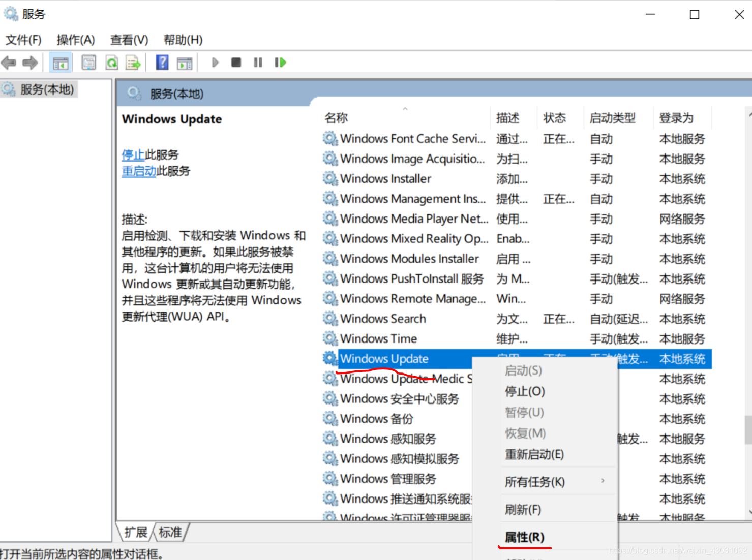The height and width of the screenshot is (560, 752).
Task: Open the 查看(V) menu
Action: click(129, 40)
